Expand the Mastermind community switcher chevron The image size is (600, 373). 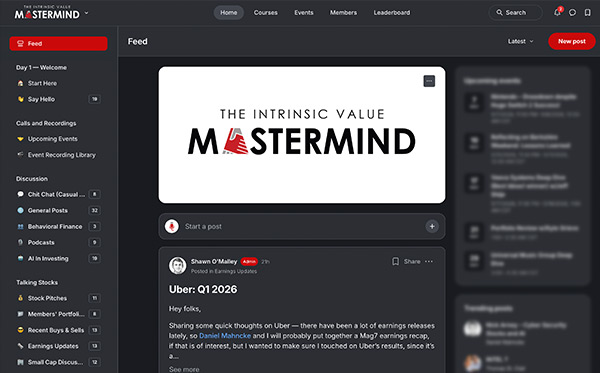click(x=86, y=13)
